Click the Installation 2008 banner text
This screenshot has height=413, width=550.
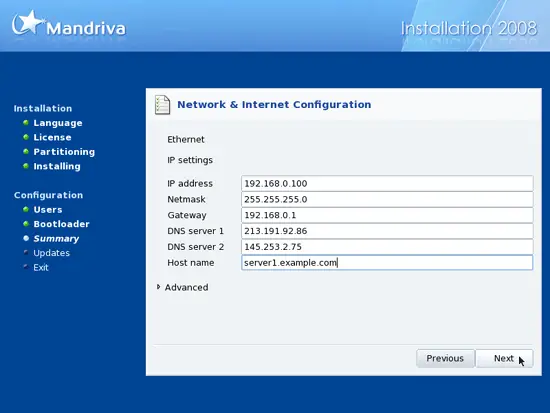click(x=469, y=28)
